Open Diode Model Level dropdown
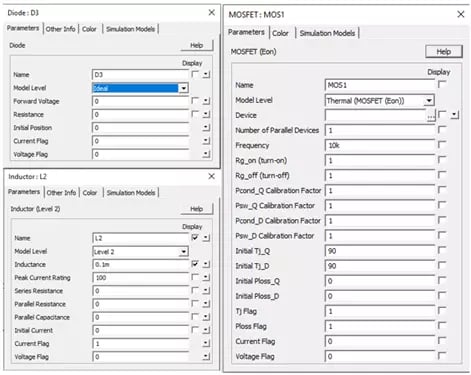 click(183, 88)
